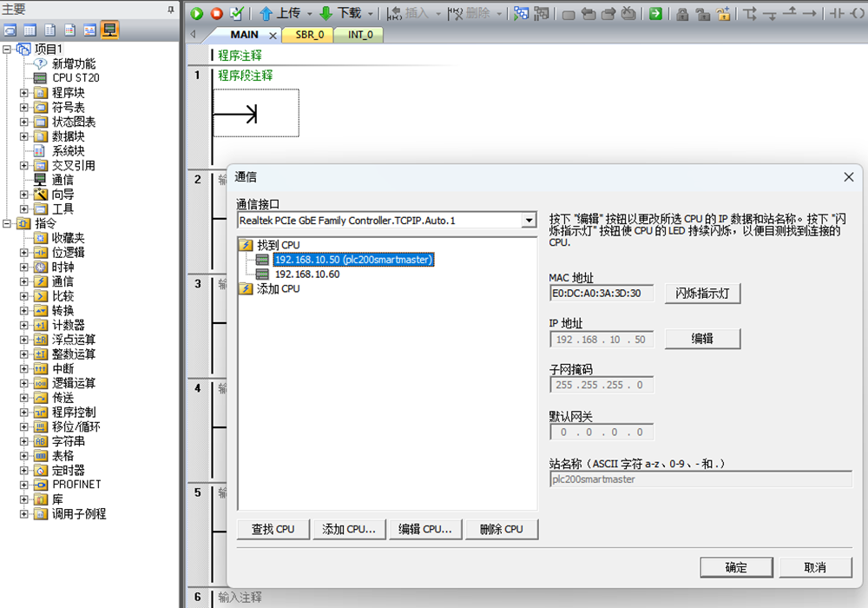Switch to the INT_0 tab
The width and height of the screenshot is (868, 608).
coord(359,35)
